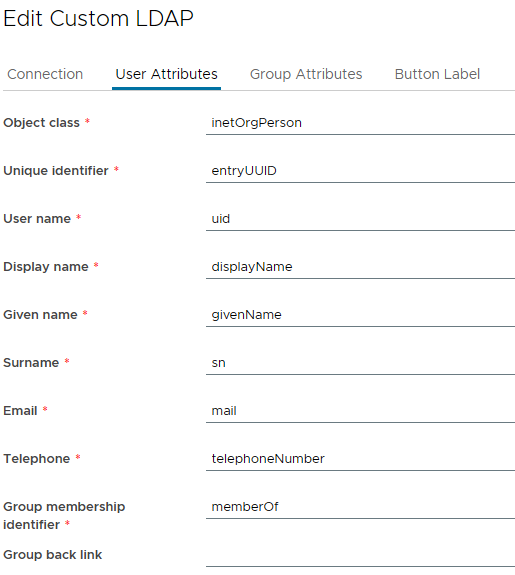Click the Object class input field
This screenshot has width=515, height=575.
point(360,123)
